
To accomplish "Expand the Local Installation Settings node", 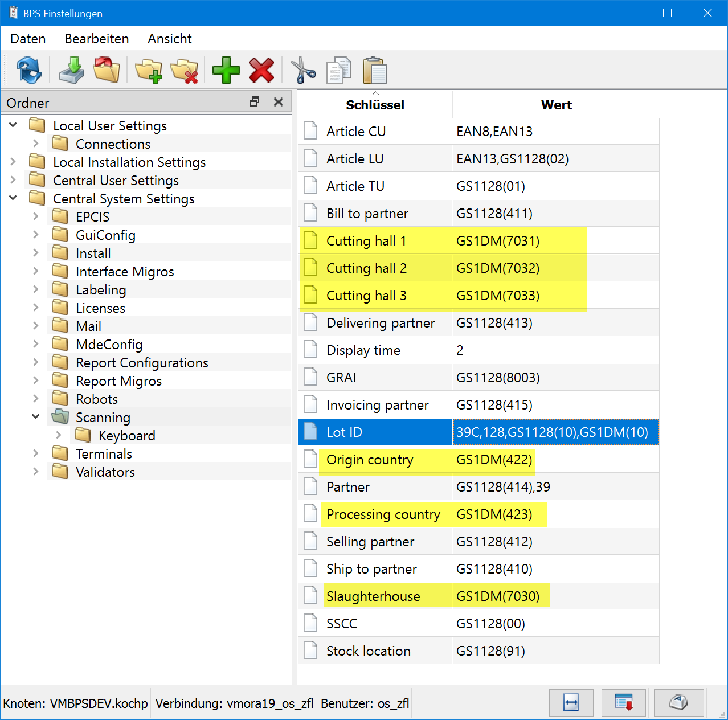I will pos(13,162).
